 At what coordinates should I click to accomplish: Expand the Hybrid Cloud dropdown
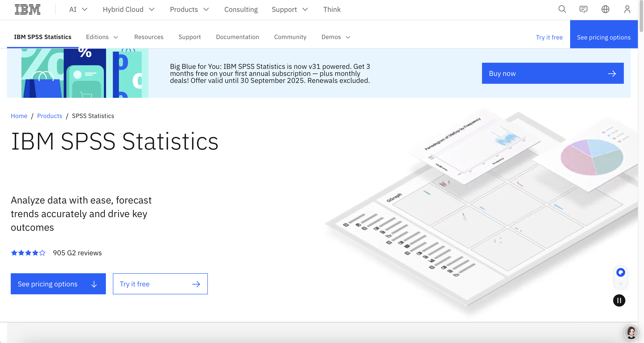tap(128, 9)
